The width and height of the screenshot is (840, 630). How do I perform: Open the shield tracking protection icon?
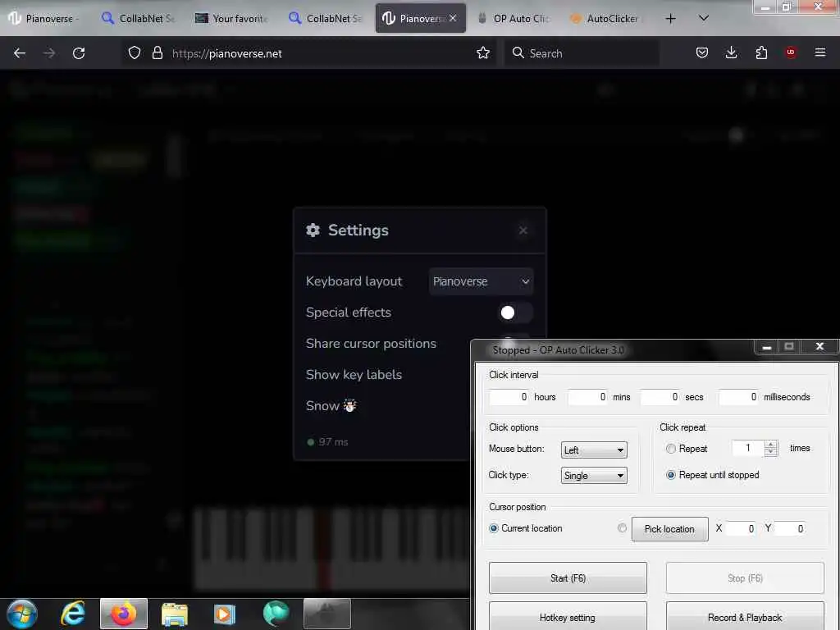tap(135, 52)
